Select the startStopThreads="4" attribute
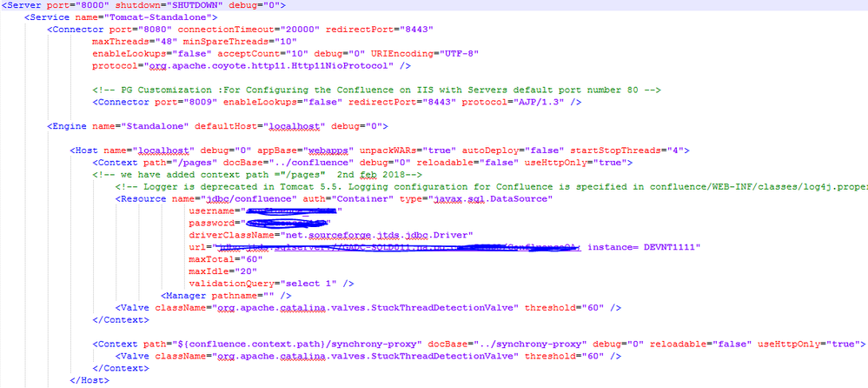 tap(626, 151)
